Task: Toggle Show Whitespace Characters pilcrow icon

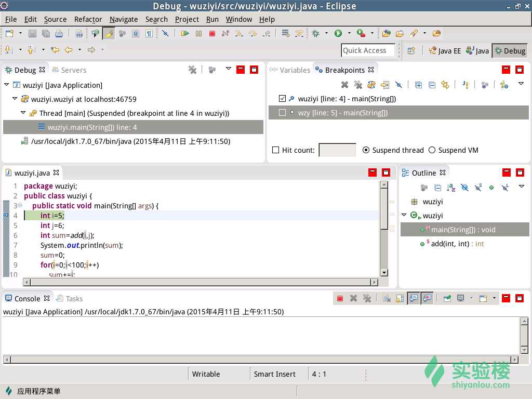Action: tap(149, 33)
